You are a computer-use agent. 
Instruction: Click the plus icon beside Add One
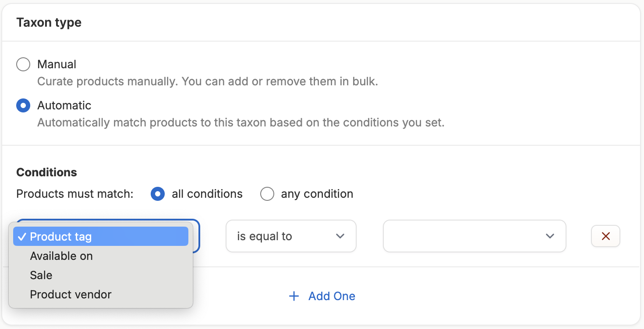[294, 296]
